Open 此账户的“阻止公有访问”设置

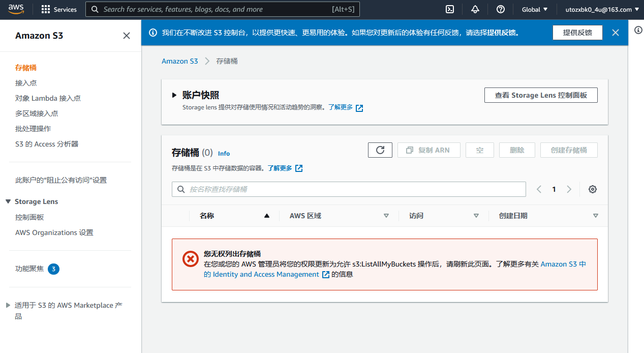(61, 180)
